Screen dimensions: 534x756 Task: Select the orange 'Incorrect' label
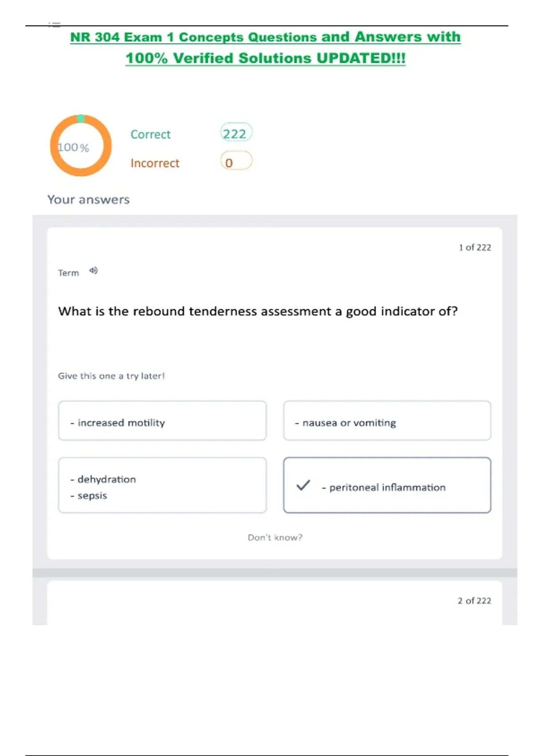[x=155, y=163]
